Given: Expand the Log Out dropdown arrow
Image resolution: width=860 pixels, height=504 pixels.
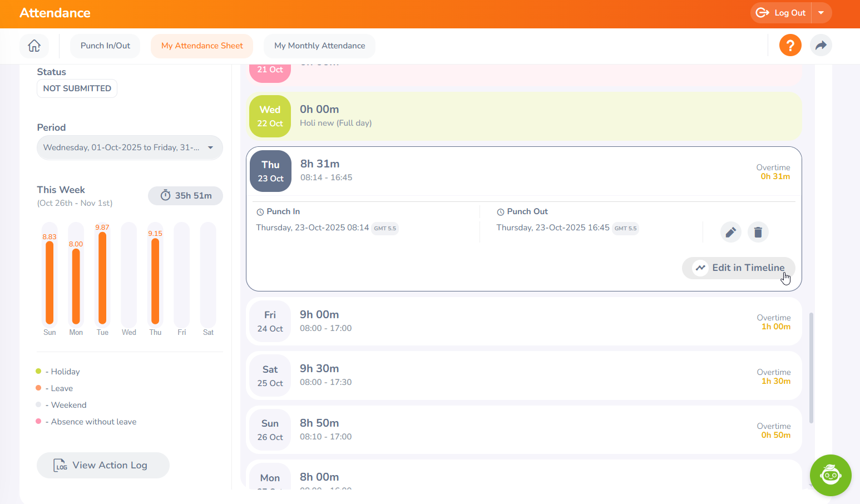Looking at the screenshot, I should (x=821, y=13).
